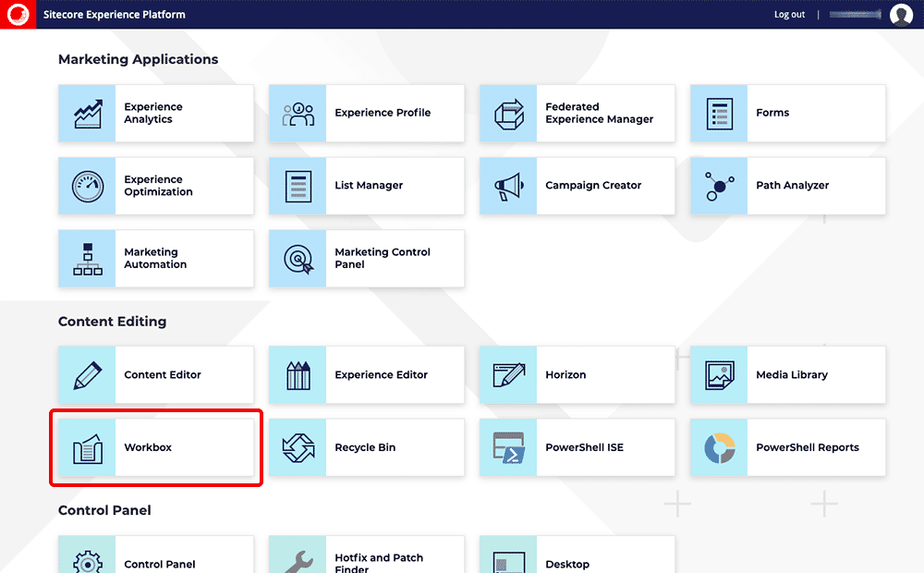The width and height of the screenshot is (924, 573).
Task: Open Path Analyzer nodes icon
Action: 719,186
